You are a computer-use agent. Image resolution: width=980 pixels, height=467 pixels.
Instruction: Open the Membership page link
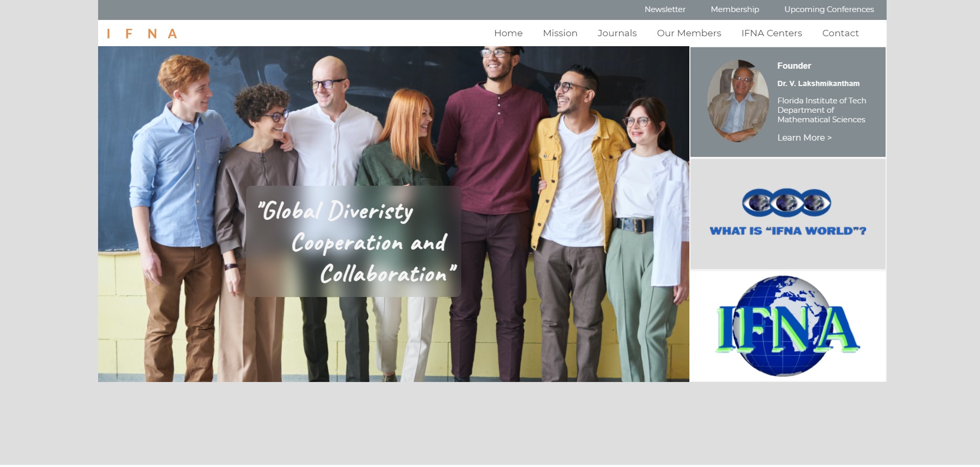(x=734, y=9)
